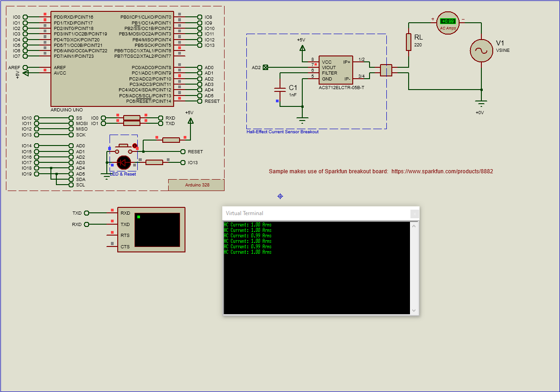Click the AC Amps meter display
The height and width of the screenshot is (392, 560).
(x=448, y=21)
